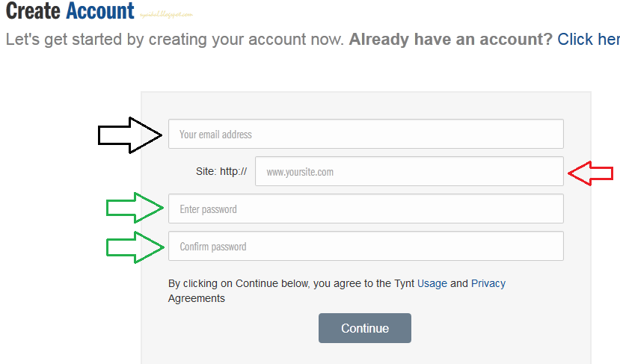Click the Site: http:// label
This screenshot has width=620, height=364.
(x=221, y=171)
